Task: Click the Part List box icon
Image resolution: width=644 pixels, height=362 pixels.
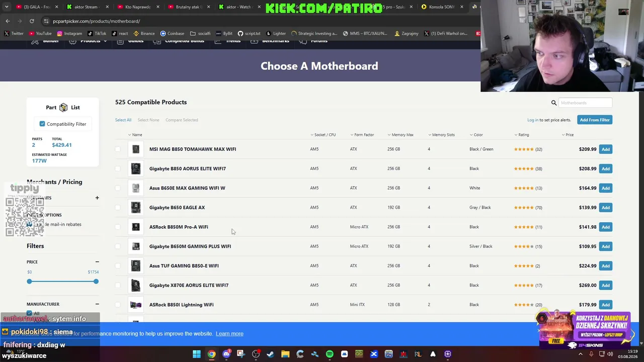Action: (x=63, y=107)
